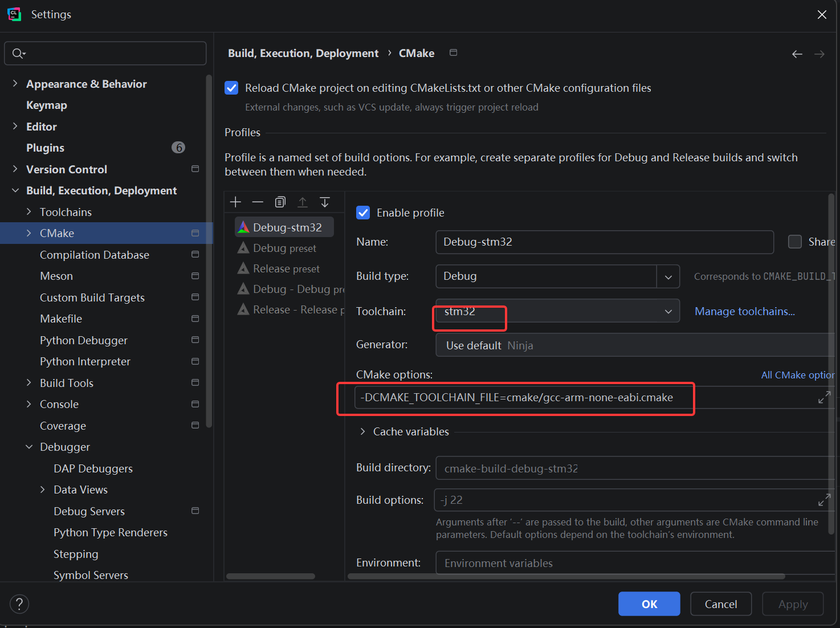The image size is (840, 628).
Task: Expand the Build options field editor
Action: tap(824, 500)
